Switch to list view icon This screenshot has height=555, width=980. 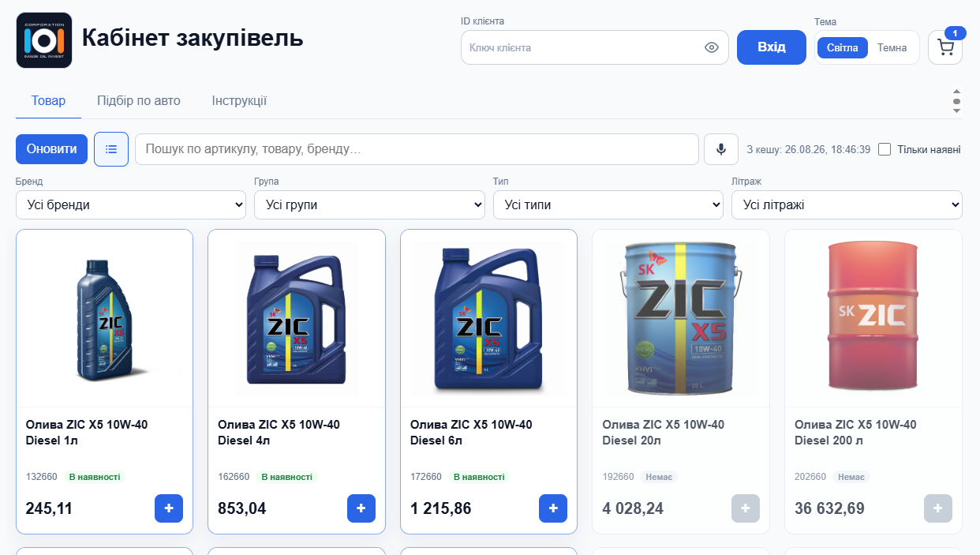click(x=111, y=149)
